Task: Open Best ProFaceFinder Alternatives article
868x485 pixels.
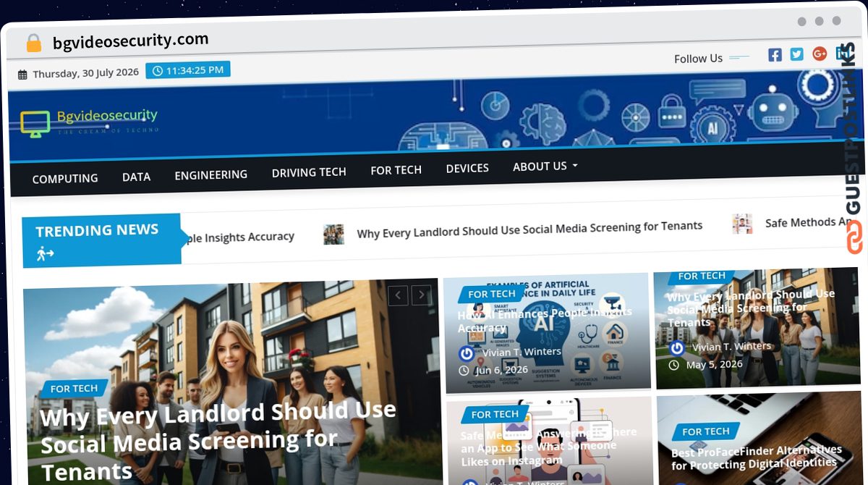Action: 757,457
